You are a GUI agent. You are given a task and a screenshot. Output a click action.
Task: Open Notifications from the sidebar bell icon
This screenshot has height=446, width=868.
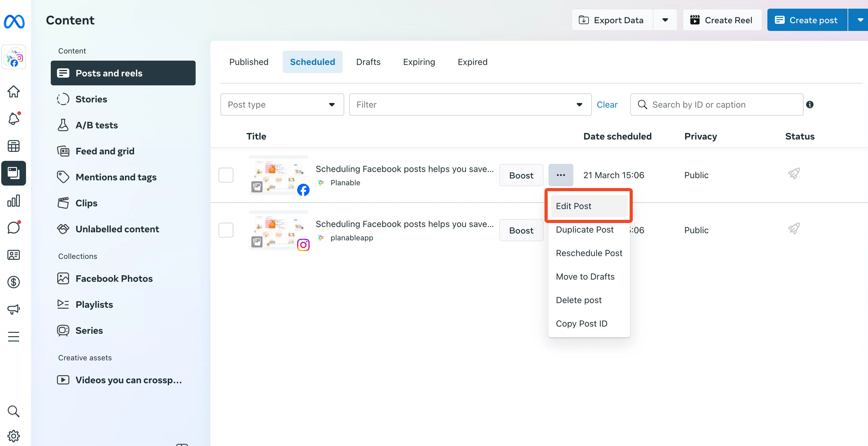click(x=14, y=118)
